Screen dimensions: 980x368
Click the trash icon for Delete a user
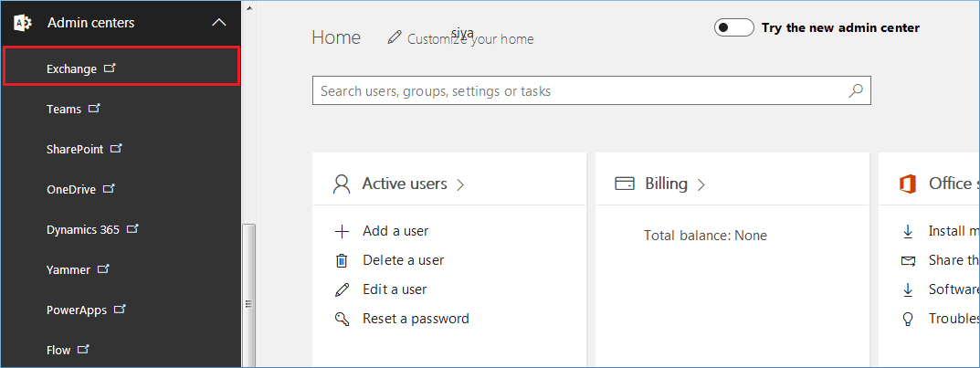tap(342, 261)
